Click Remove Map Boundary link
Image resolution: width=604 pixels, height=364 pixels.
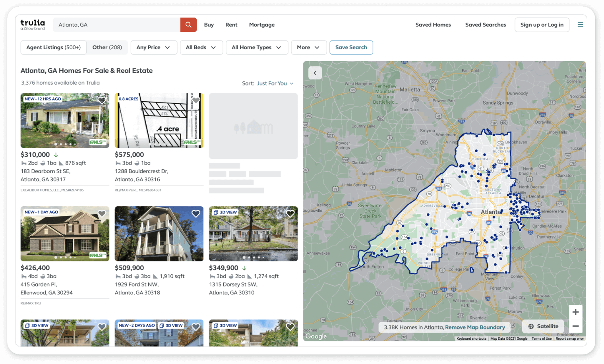pyautogui.click(x=475, y=327)
